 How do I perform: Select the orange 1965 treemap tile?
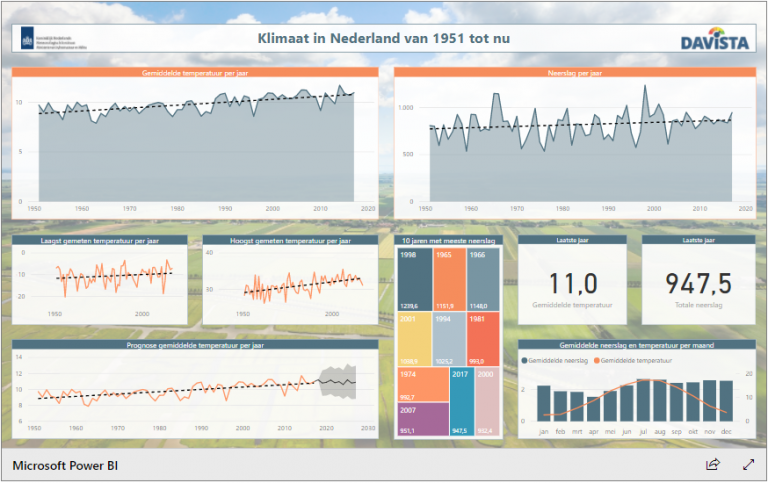[x=450, y=279]
